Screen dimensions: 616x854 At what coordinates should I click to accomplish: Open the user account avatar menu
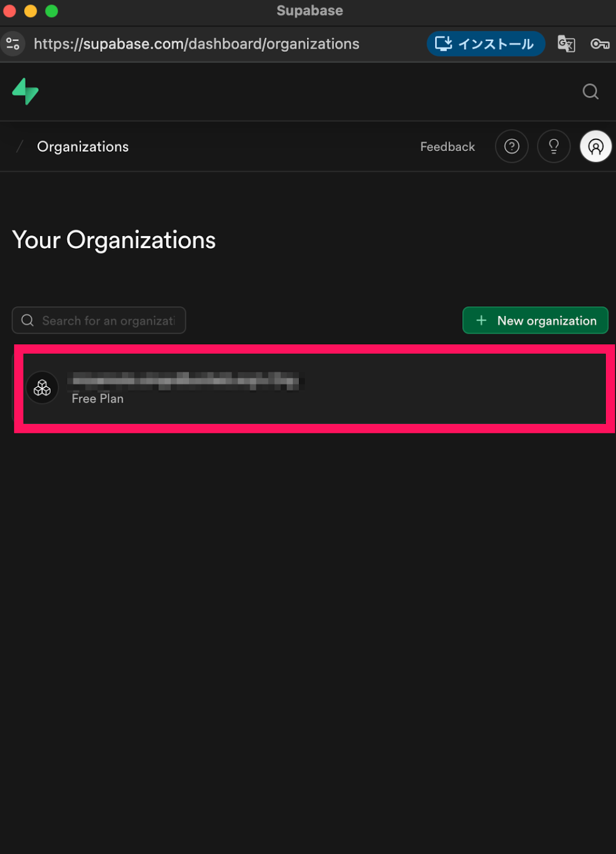[595, 146]
